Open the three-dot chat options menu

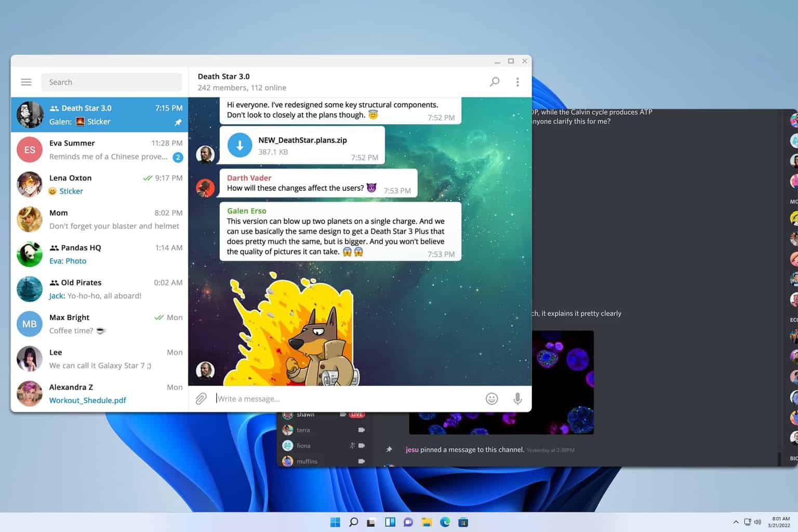517,82
